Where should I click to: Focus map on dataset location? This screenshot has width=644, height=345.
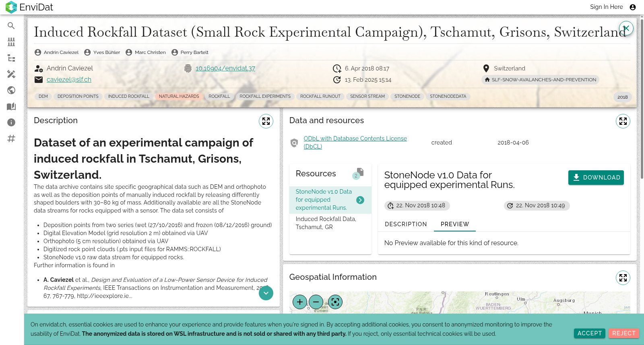click(335, 302)
